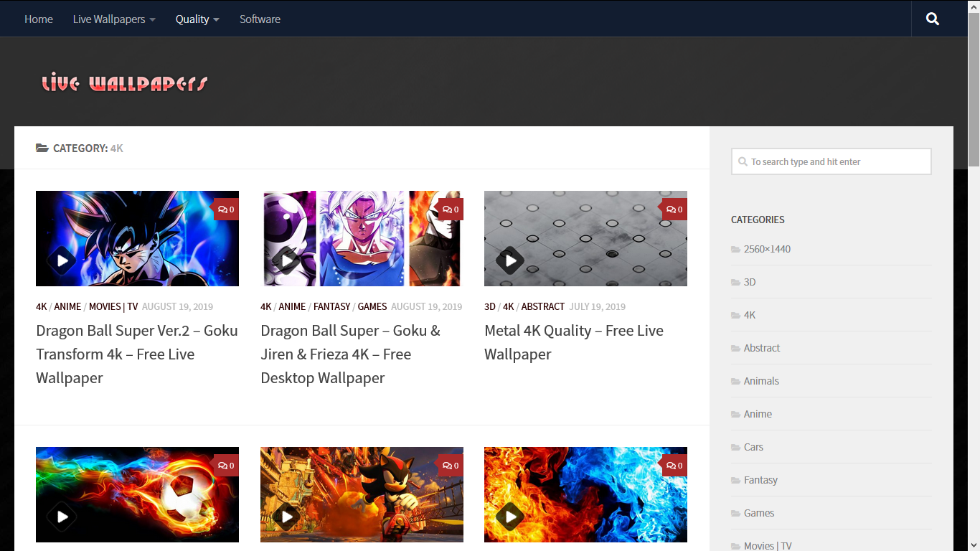Open comments badge on soccer ball wallpaper
This screenshot has height=551, width=980.
[227, 466]
